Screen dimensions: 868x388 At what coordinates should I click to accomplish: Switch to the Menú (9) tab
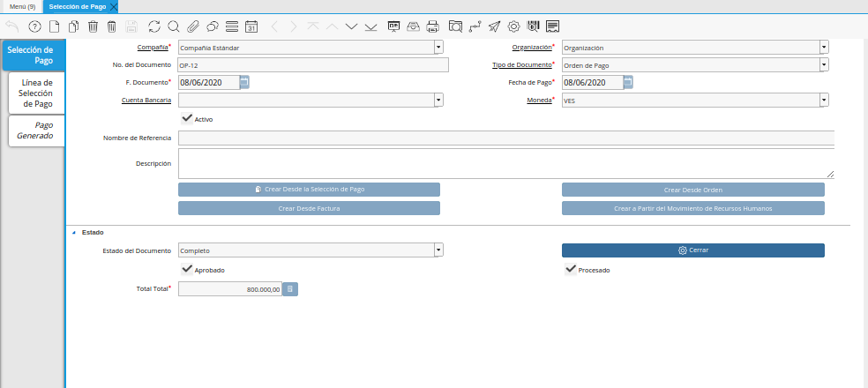[x=23, y=7]
